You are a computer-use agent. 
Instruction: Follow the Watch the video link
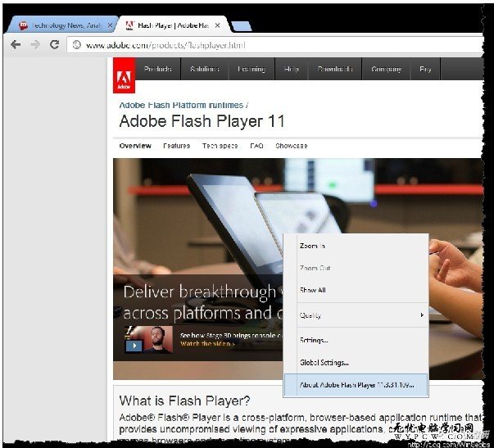click(207, 344)
